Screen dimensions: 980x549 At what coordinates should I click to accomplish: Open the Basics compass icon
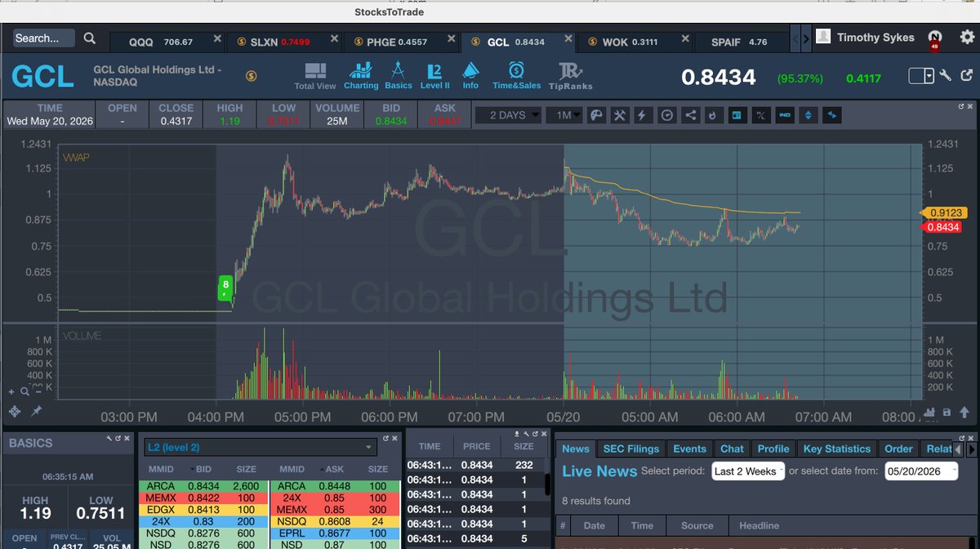[x=399, y=75]
